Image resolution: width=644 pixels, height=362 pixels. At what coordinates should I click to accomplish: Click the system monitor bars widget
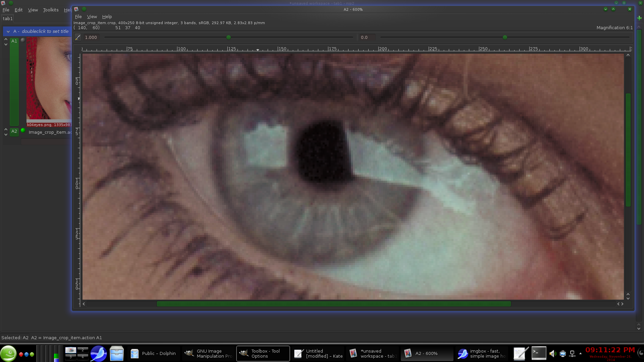click(49, 354)
